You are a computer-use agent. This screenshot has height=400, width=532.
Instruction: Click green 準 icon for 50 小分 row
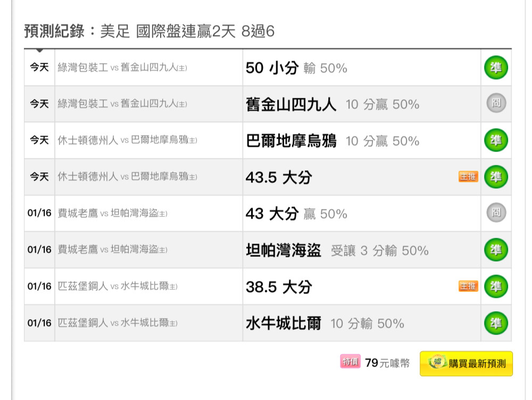(496, 68)
